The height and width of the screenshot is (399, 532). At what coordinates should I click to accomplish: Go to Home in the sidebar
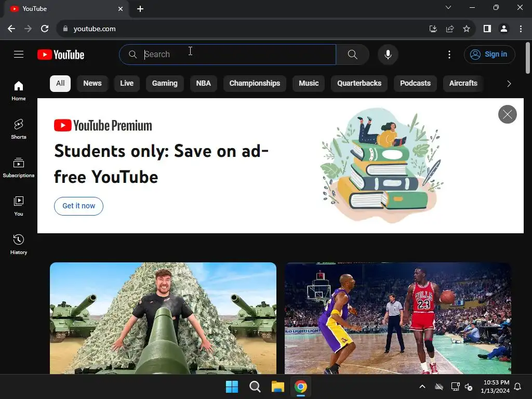coord(19,91)
